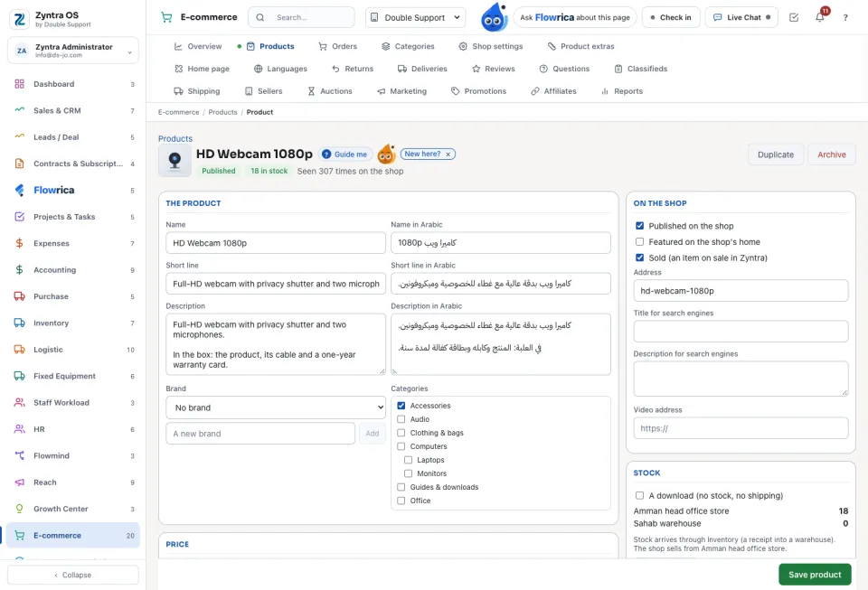Archive this product
This screenshot has width=868, height=590.
pos(832,155)
